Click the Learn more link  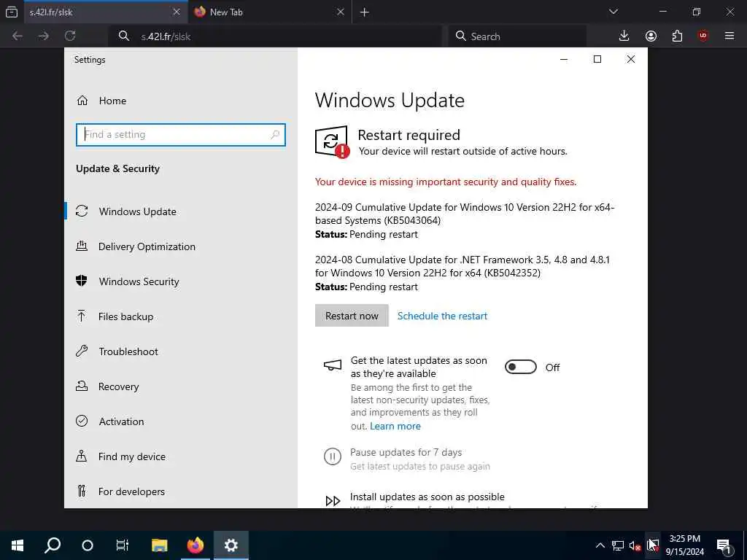pyautogui.click(x=395, y=426)
